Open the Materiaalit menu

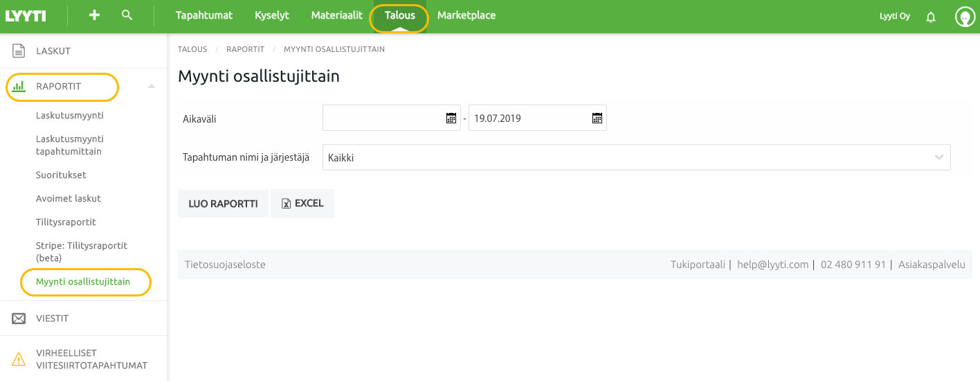click(337, 15)
